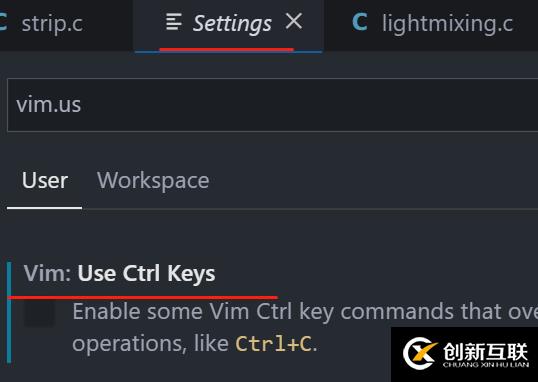Click the 'operations, like' description text
Screen dimensions: 538x382
click(150, 344)
